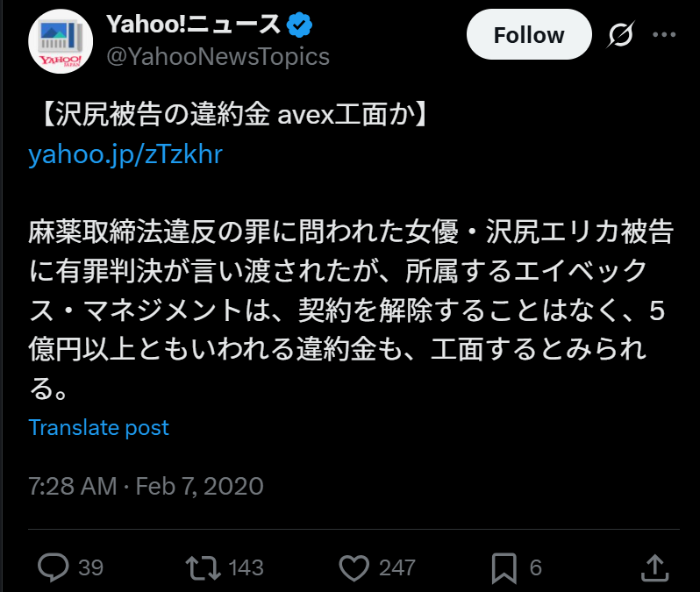Screen dimensions: 700x592
Task: Click the headline 沢尻被告の違約金 avex工面か
Action: click(x=235, y=114)
